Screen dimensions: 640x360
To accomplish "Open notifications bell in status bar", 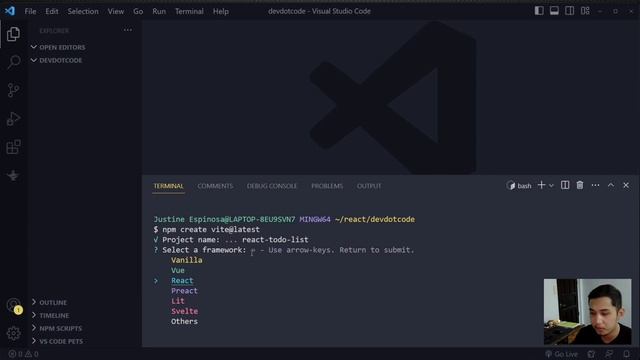I will (627, 354).
